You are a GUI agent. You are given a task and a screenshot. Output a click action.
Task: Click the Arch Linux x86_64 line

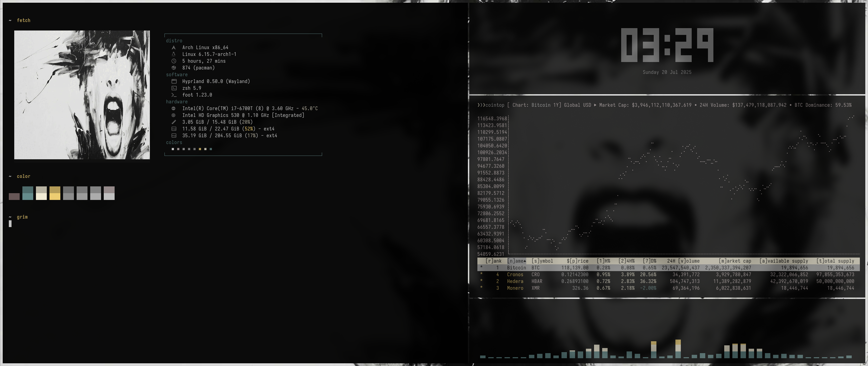(x=205, y=47)
